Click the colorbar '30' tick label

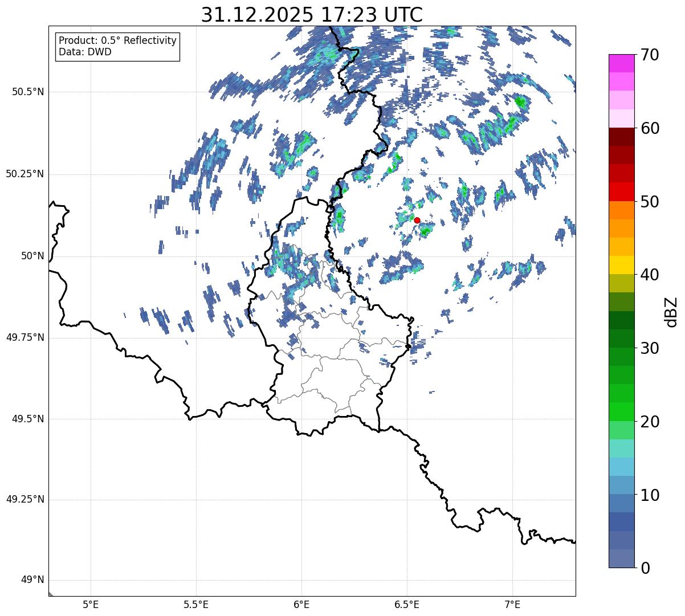(x=650, y=348)
